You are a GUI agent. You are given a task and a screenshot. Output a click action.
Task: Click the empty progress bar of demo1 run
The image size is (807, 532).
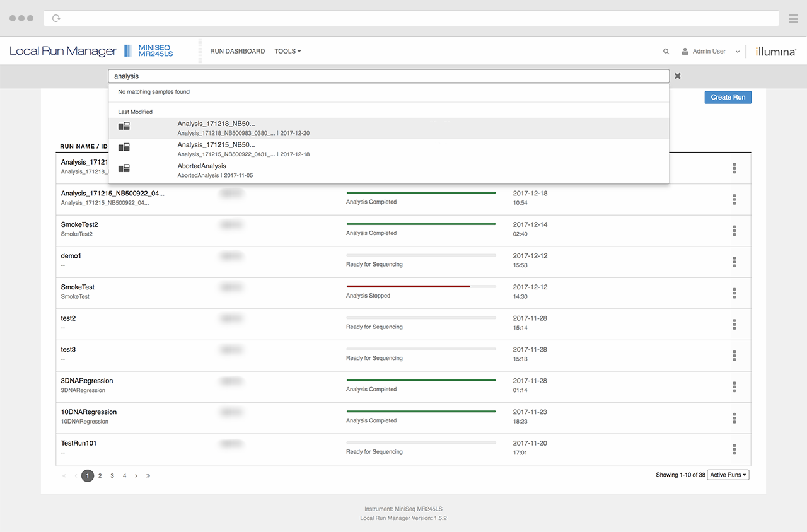point(421,255)
